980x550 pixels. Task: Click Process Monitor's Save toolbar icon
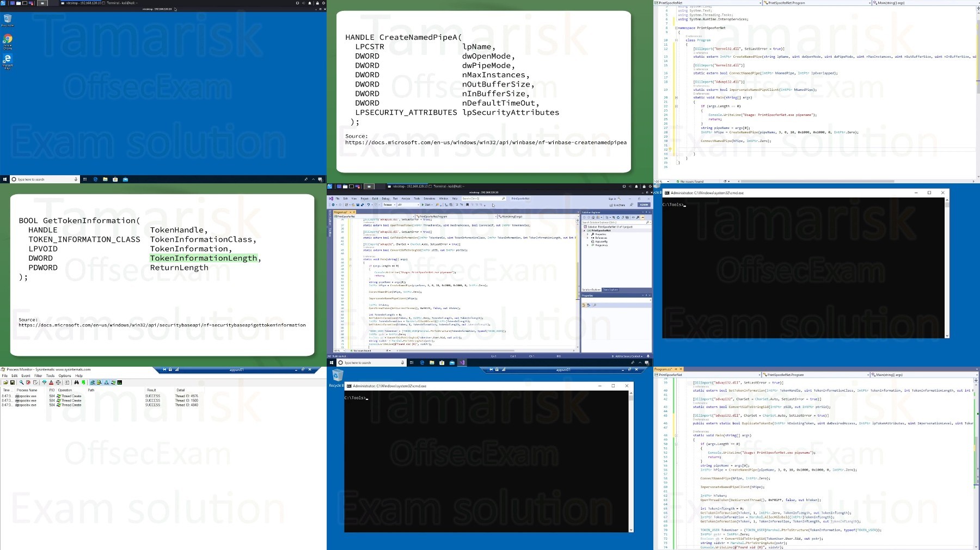(13, 382)
